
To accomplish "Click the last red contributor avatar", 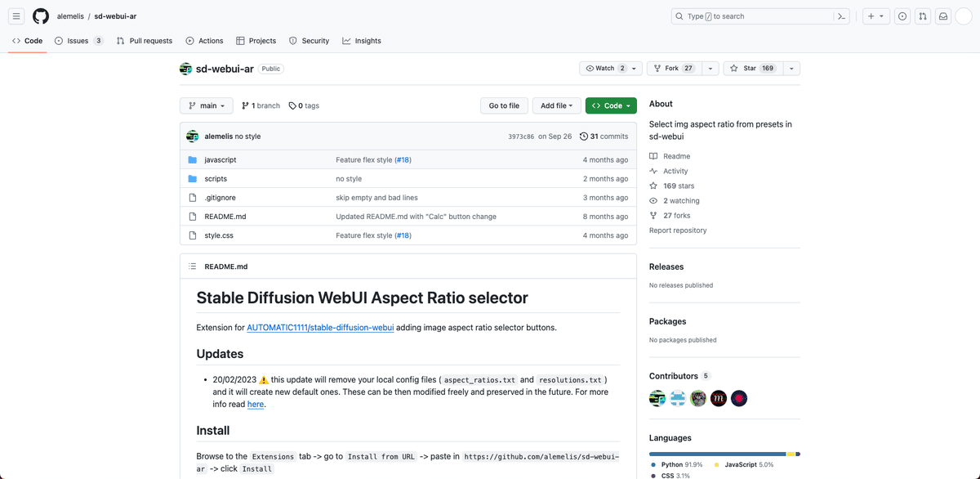I will pos(739,399).
